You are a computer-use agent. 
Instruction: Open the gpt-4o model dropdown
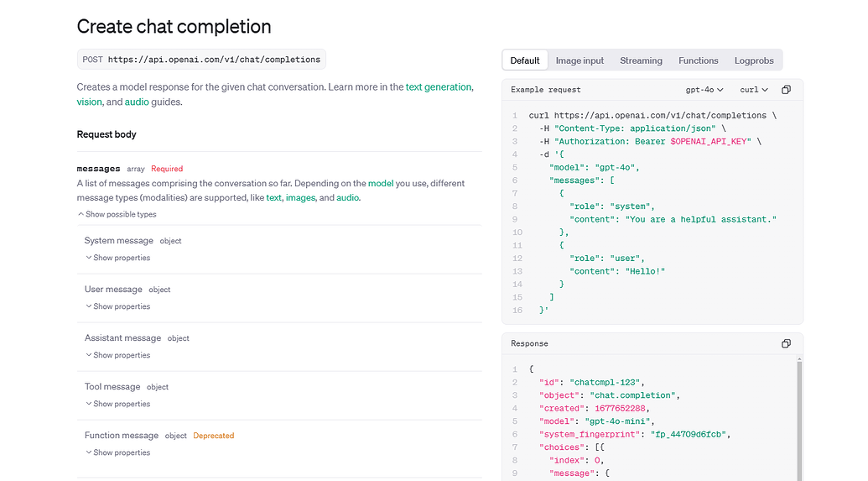click(x=704, y=90)
